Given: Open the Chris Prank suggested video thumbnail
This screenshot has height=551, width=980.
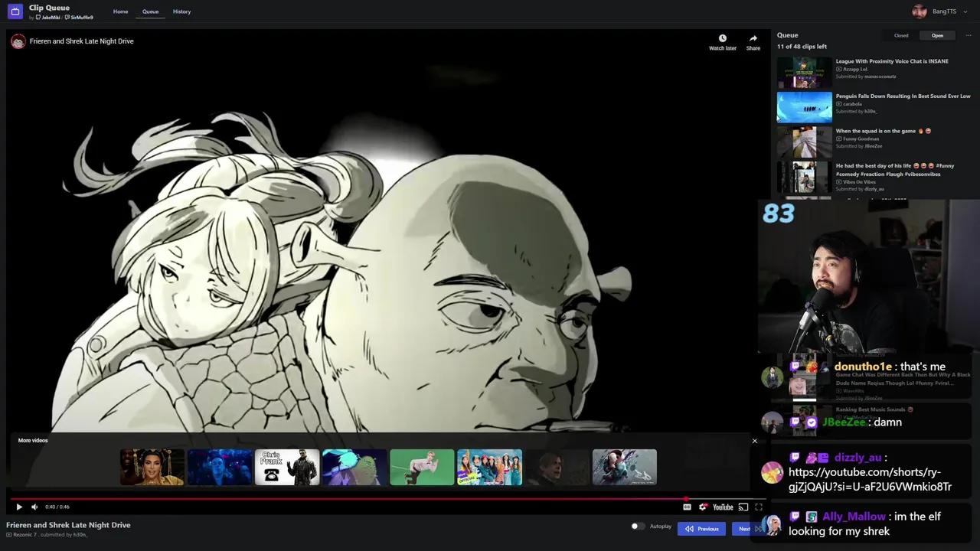Looking at the screenshot, I should pos(286,468).
